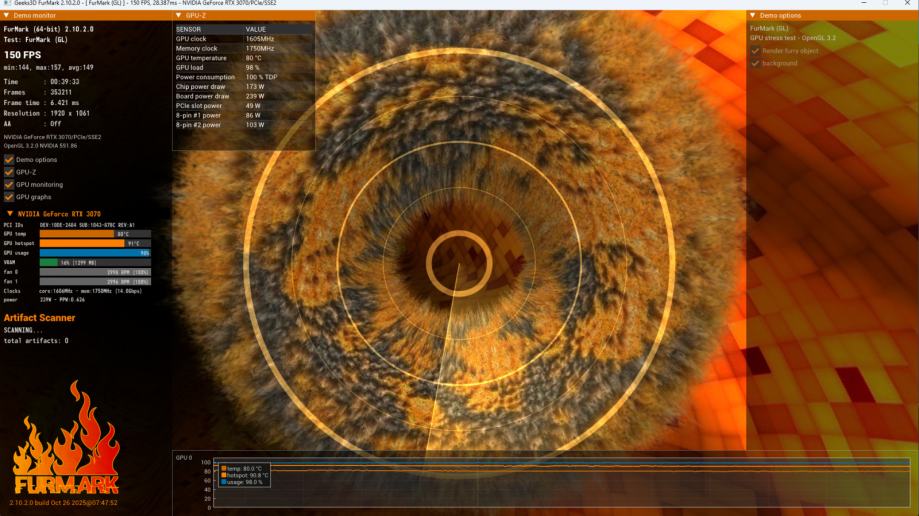This screenshot has height=516, width=919.
Task: Click the hotspot legend color square
Action: [224, 475]
